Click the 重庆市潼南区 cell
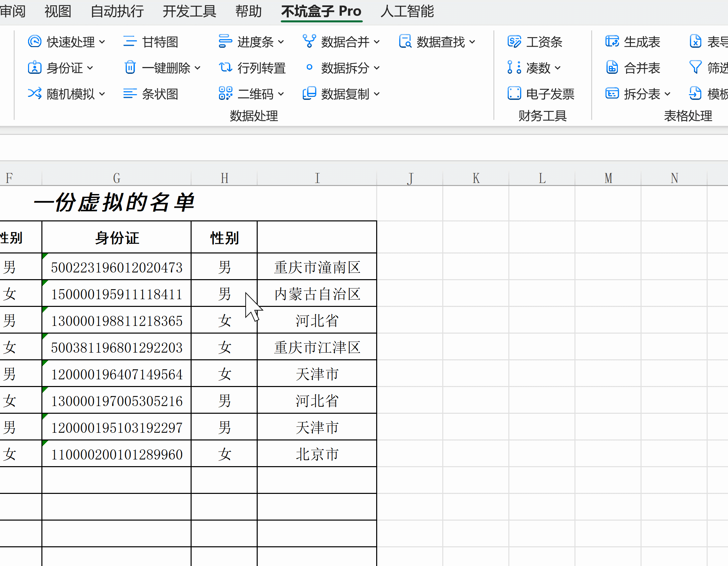 pyautogui.click(x=317, y=267)
